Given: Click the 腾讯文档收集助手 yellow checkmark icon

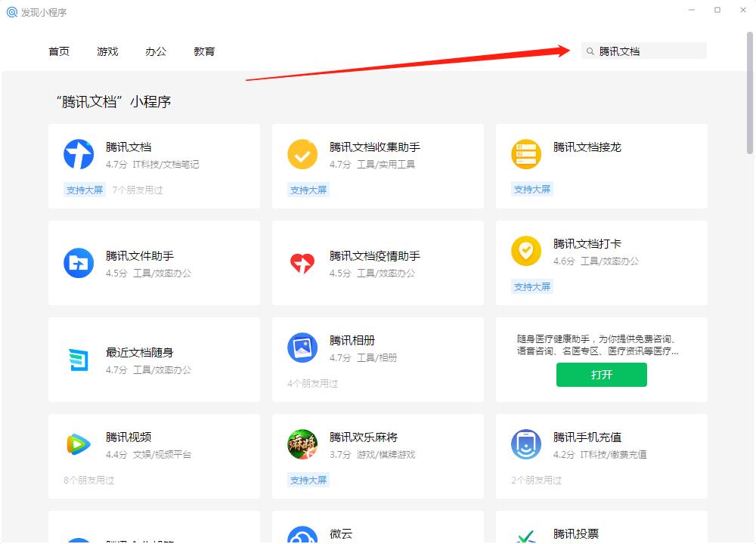Looking at the screenshot, I should pos(302,154).
